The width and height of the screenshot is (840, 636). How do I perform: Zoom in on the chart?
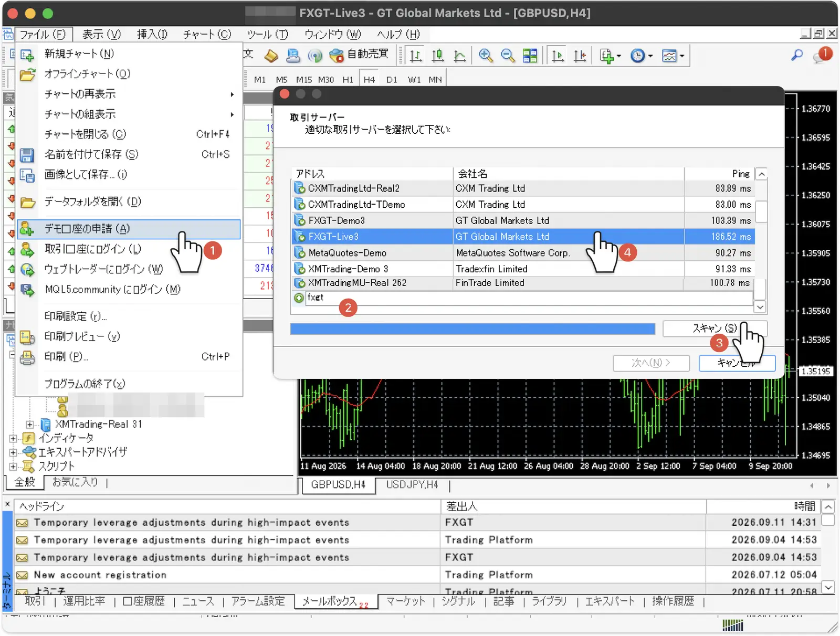(x=486, y=56)
